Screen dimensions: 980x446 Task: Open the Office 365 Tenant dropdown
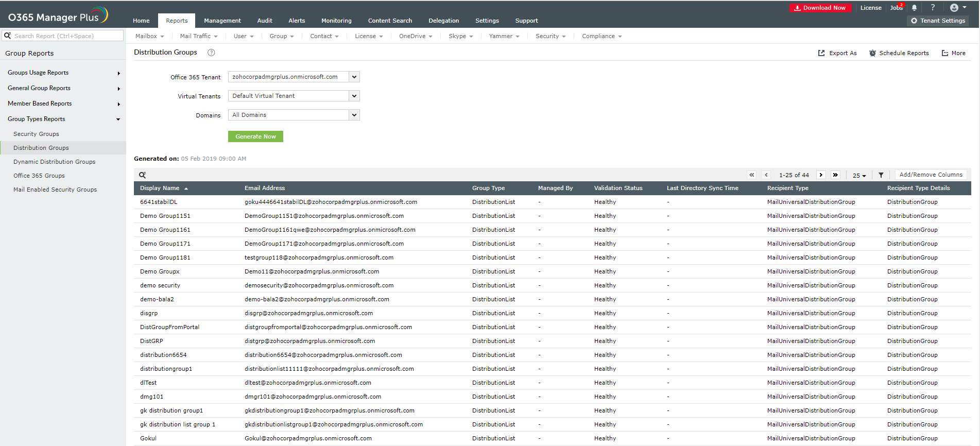[294, 77]
